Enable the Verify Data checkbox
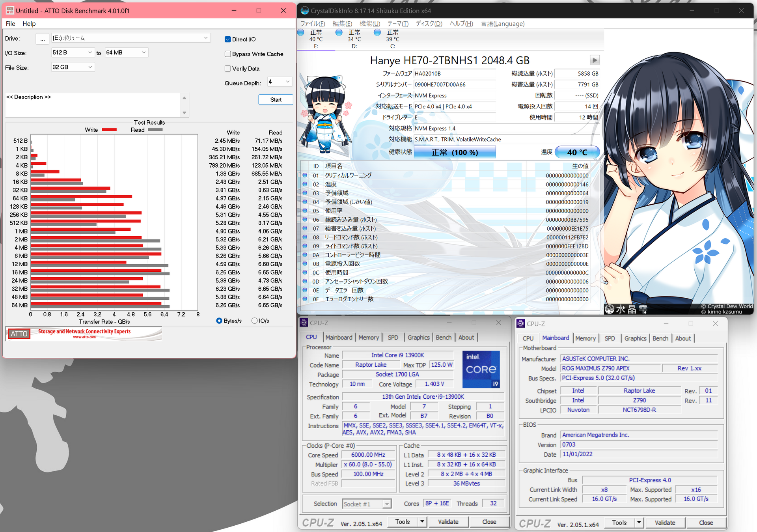This screenshot has width=757, height=532. (227, 68)
